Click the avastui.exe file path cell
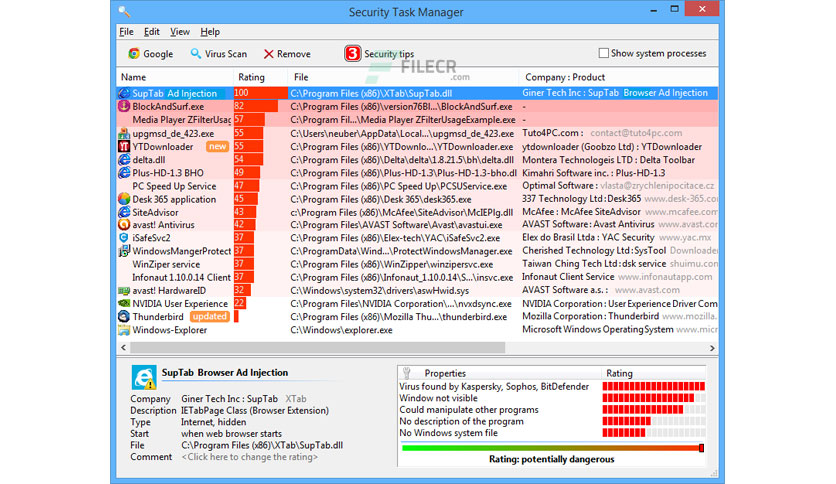This screenshot has height=484, width=836. click(x=396, y=224)
